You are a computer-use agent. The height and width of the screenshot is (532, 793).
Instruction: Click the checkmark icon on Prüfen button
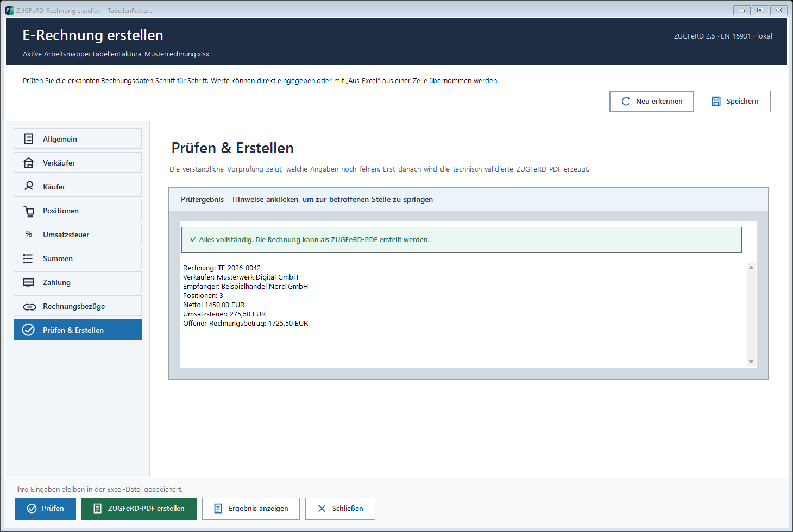pyautogui.click(x=32, y=509)
